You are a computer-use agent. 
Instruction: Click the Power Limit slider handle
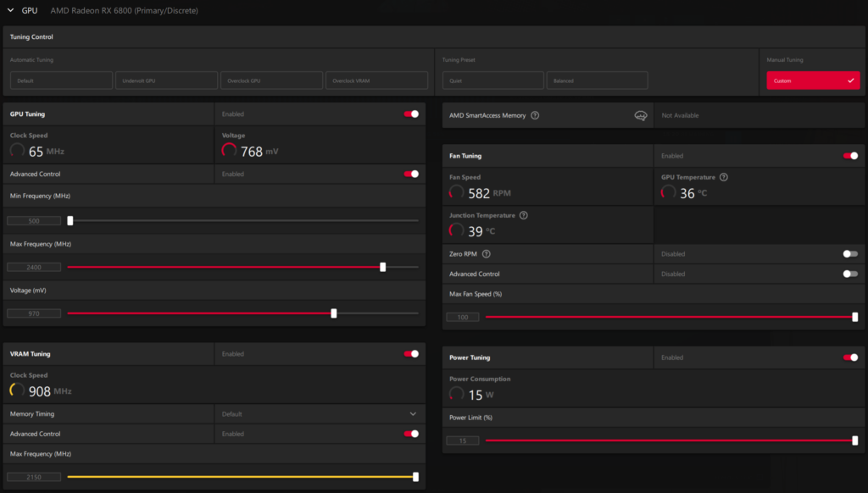coord(855,441)
